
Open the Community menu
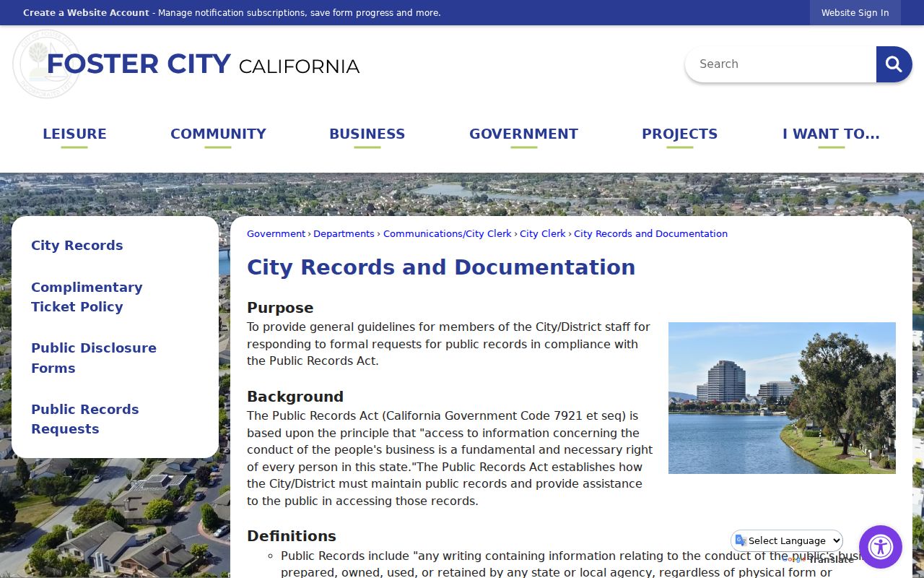(x=218, y=134)
